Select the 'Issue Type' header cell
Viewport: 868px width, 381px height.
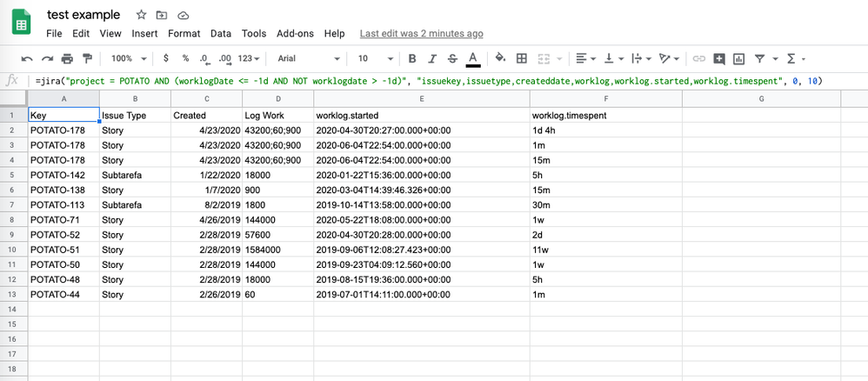pyautogui.click(x=135, y=115)
